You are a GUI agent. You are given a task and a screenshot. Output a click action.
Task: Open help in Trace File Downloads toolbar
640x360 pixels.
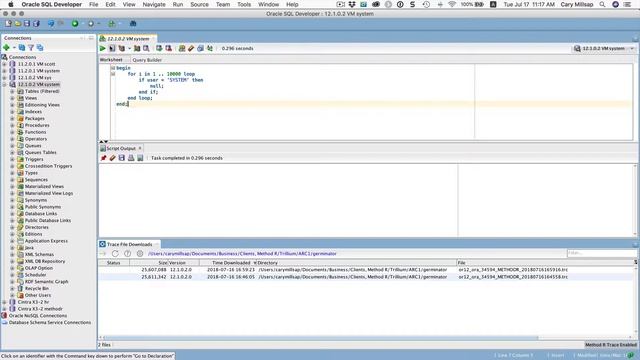pyautogui.click(x=127, y=253)
